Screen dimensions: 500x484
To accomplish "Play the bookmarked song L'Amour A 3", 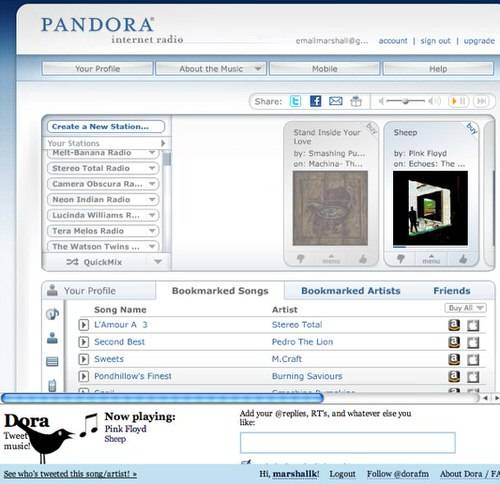I will [84, 325].
